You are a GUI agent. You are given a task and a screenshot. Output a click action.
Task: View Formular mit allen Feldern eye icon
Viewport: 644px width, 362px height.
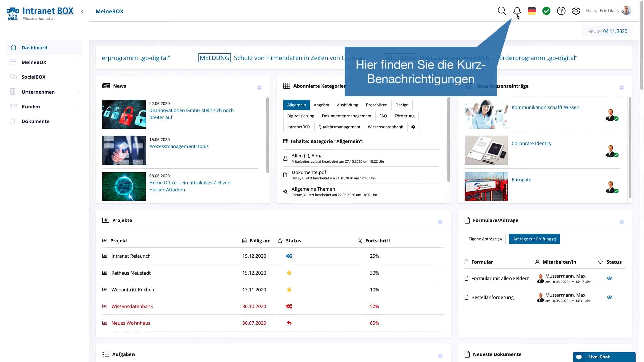pos(609,278)
